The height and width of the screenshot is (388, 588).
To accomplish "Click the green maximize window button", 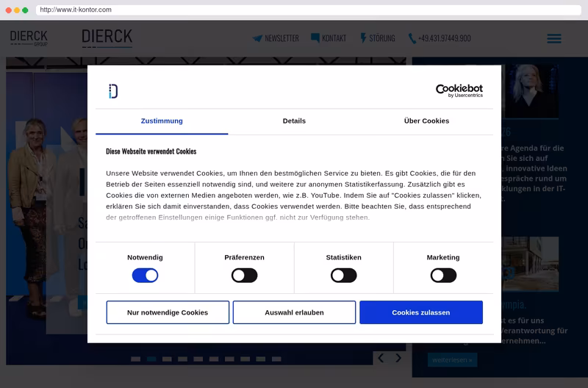I will point(25,10).
